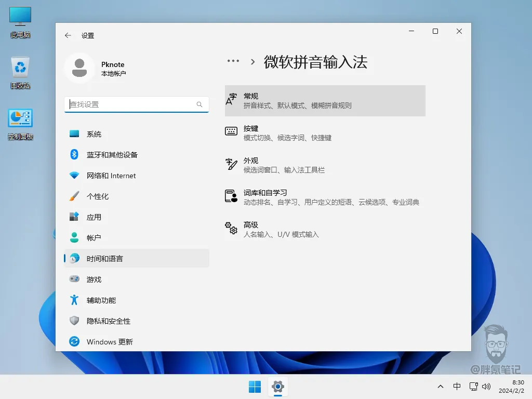This screenshot has height=399, width=532.
Task: Click the 应用 apps icon
Action: coord(74,217)
